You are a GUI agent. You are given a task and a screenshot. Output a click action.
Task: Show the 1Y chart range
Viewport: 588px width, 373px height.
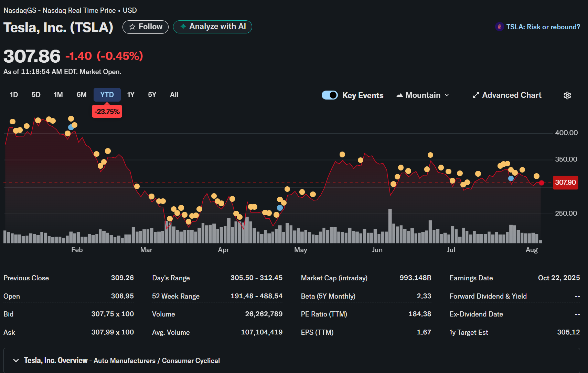131,95
